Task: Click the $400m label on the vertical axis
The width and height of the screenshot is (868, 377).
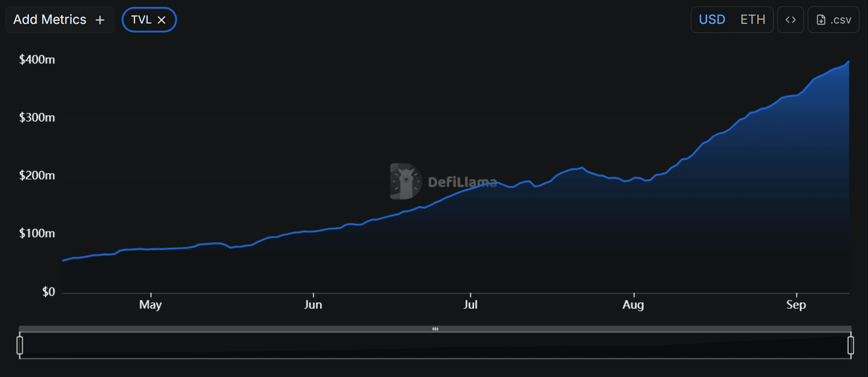Action: (37, 60)
